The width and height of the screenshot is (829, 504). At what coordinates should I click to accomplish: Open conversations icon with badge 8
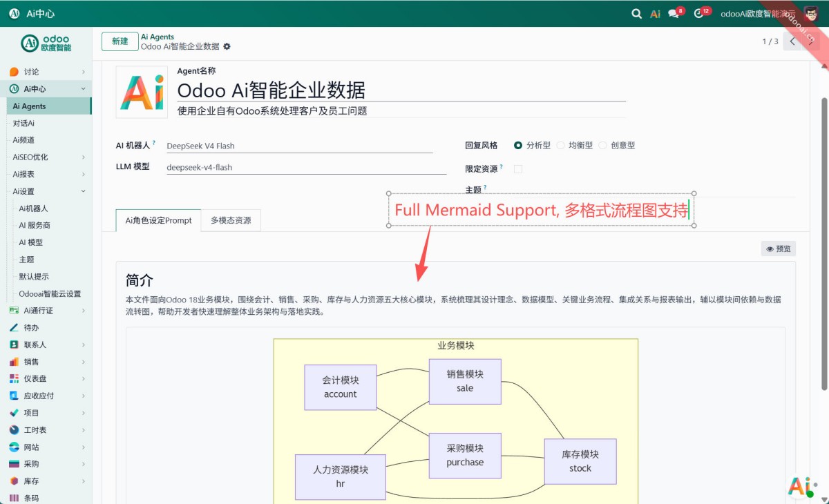(x=674, y=13)
